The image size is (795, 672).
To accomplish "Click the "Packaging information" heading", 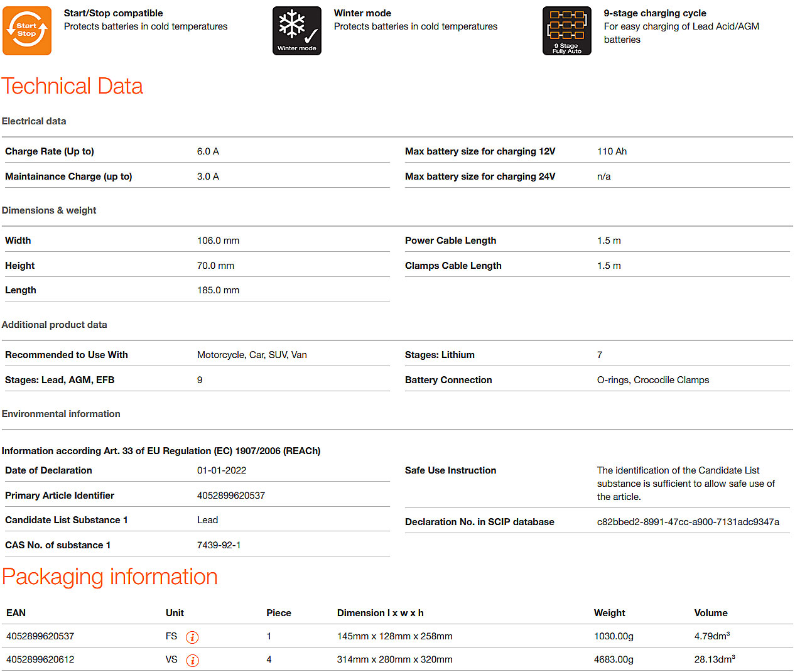I will [x=110, y=577].
